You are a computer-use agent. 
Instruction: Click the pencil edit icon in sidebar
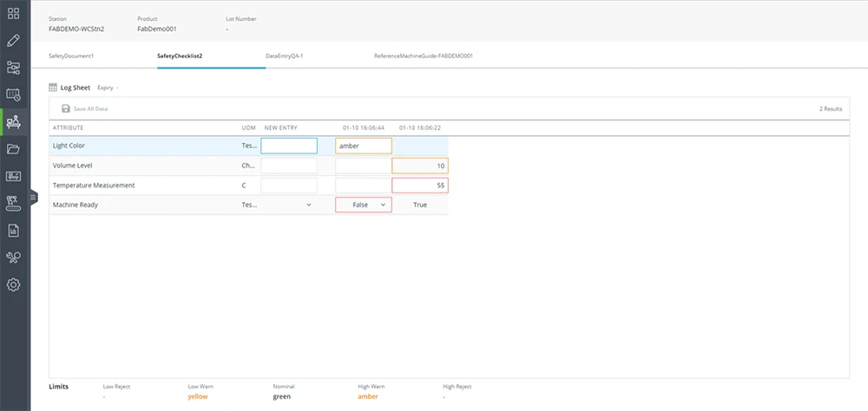[13, 41]
